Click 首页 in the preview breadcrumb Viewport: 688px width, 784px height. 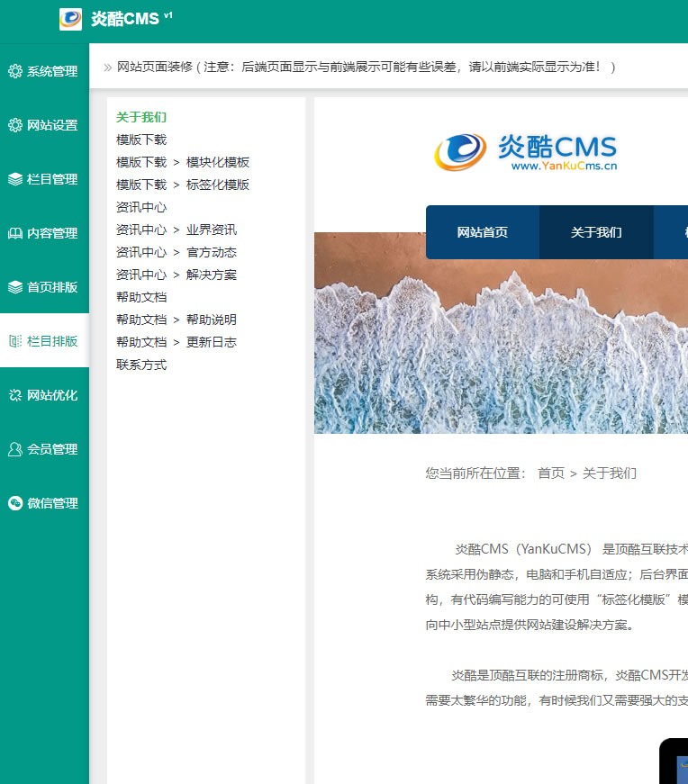(x=551, y=473)
